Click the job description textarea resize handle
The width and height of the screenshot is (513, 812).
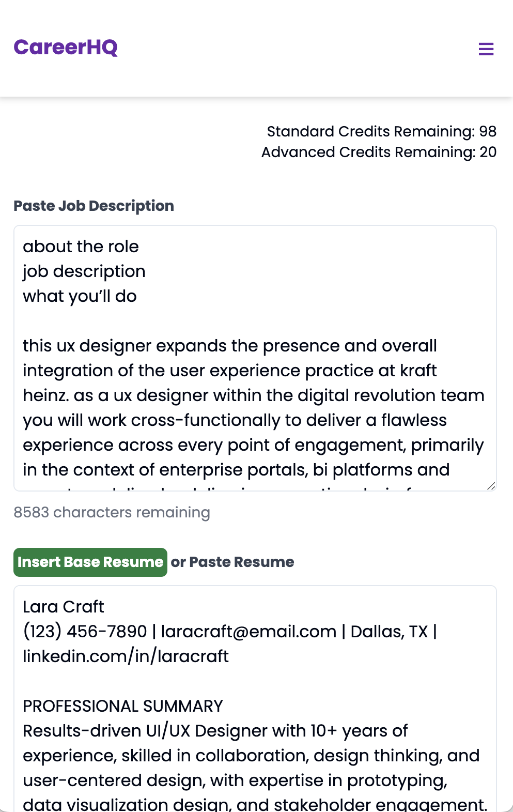(x=491, y=486)
